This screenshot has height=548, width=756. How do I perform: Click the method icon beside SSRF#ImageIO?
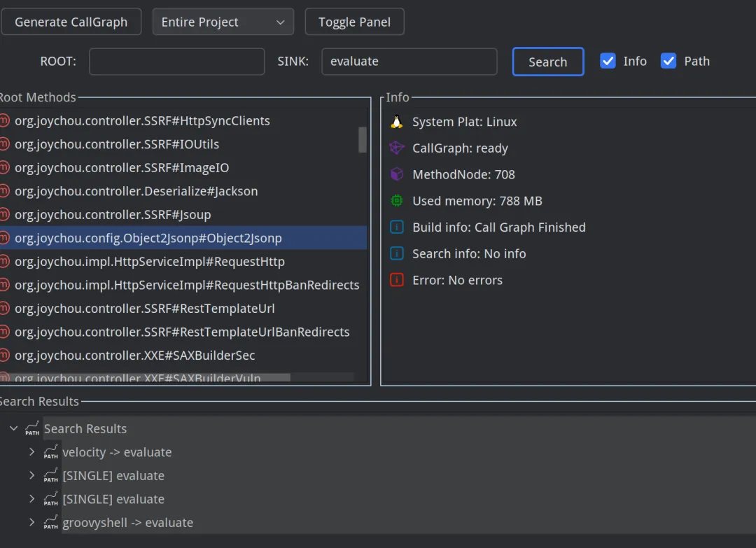pyautogui.click(x=4, y=168)
